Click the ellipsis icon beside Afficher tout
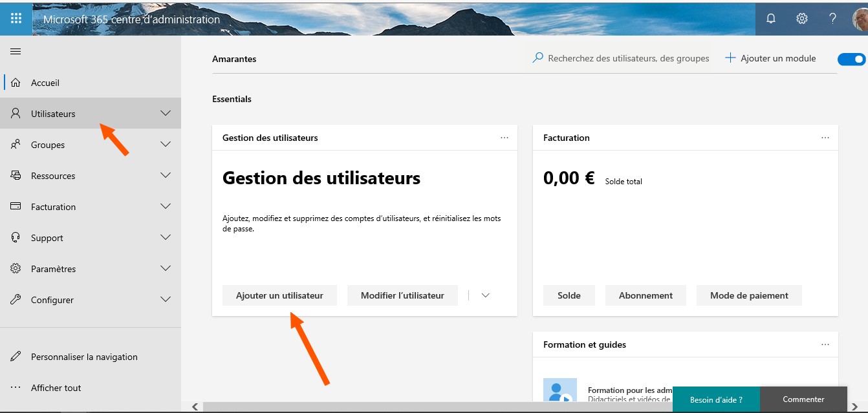 click(16, 388)
